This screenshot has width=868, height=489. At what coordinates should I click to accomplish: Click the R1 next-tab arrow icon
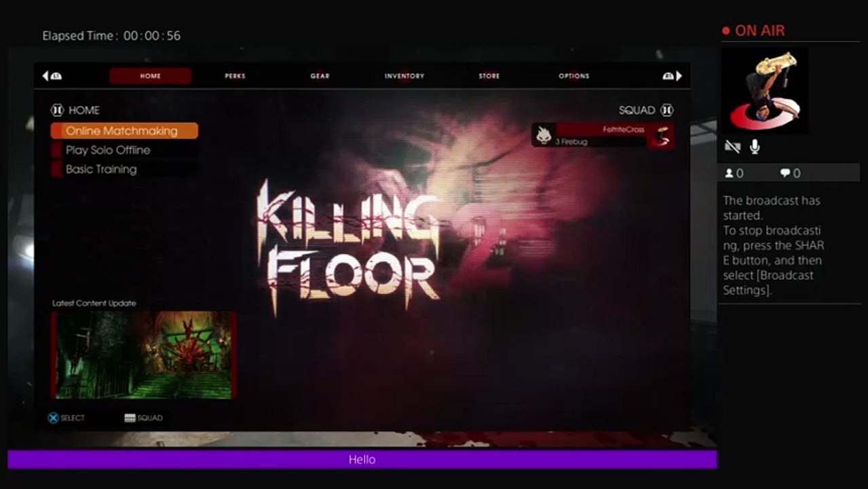[x=672, y=76]
